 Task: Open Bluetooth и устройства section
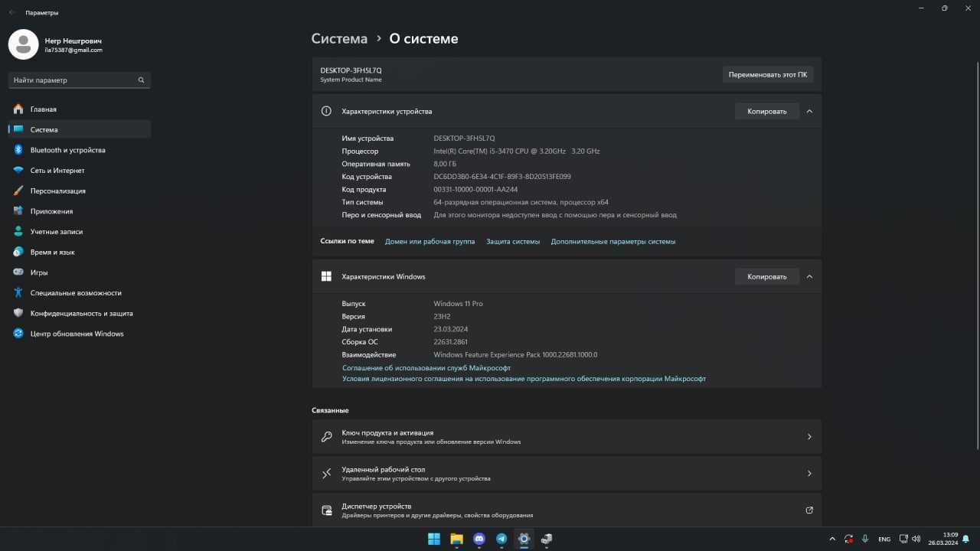tap(80, 150)
